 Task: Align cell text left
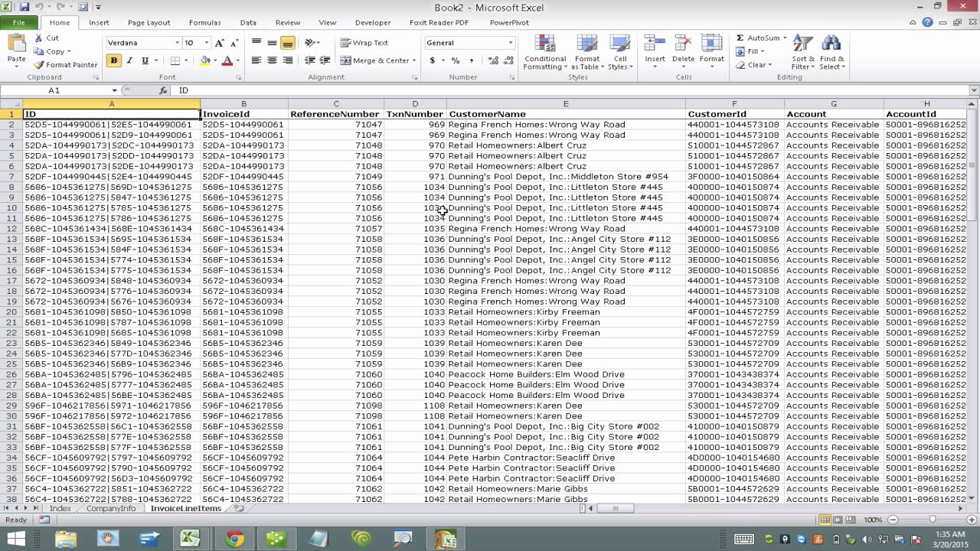(256, 60)
